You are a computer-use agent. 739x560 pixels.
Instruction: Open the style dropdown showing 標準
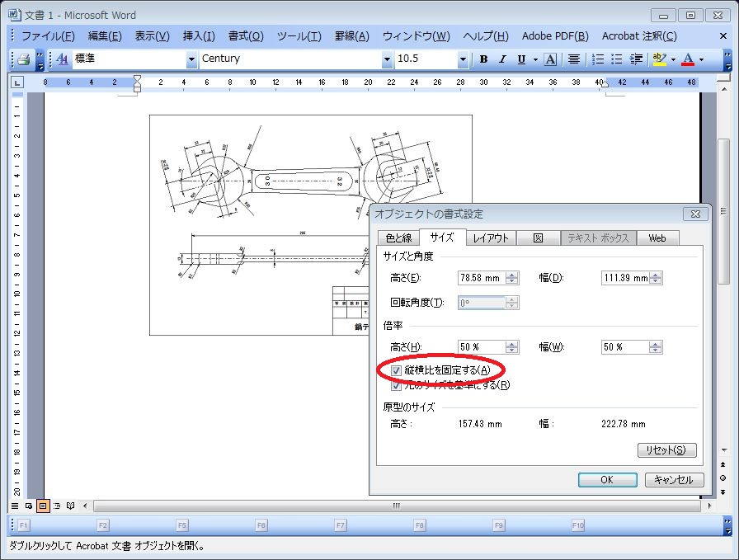pos(191,59)
